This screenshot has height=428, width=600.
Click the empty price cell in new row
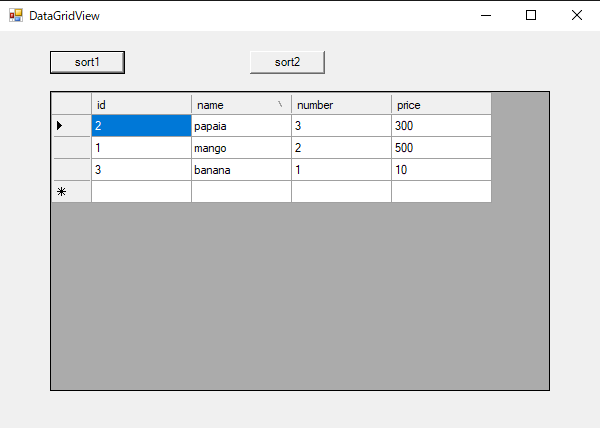coord(442,191)
